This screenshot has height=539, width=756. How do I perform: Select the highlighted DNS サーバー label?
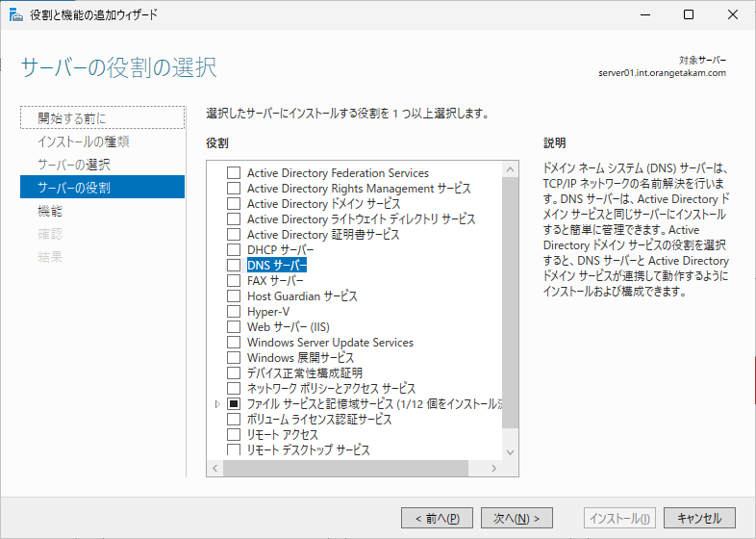point(277,266)
